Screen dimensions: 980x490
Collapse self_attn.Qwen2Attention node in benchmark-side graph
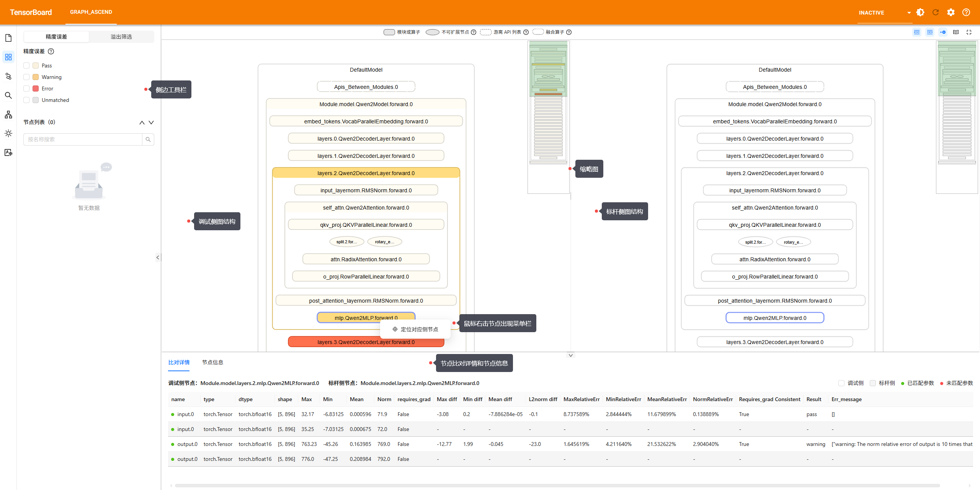(x=775, y=208)
